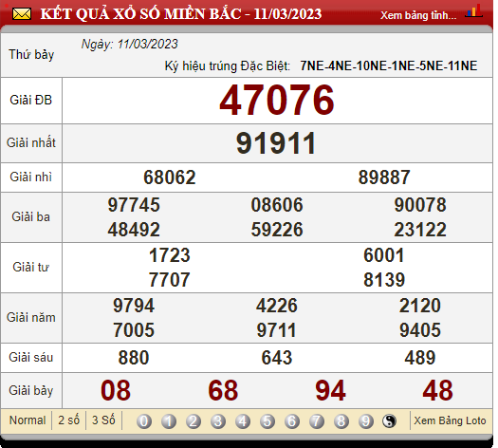Select digit ball 2 filter
This screenshot has width=498, height=448.
point(194,421)
